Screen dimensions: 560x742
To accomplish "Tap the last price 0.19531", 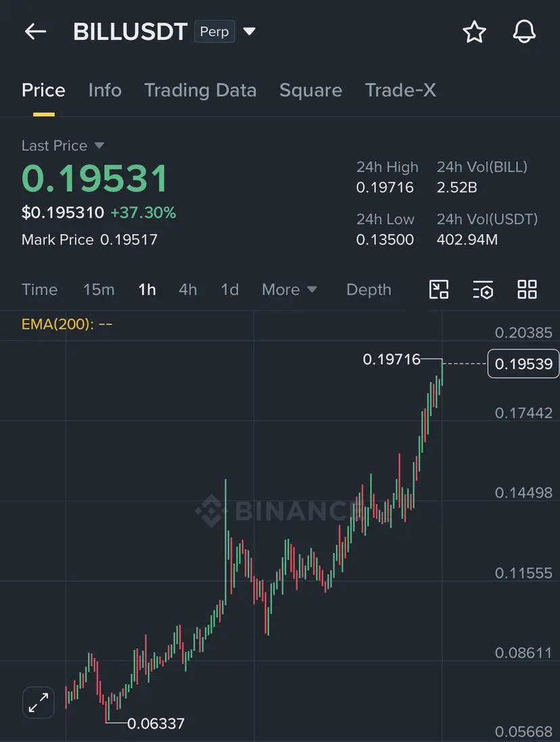I will [x=95, y=179].
